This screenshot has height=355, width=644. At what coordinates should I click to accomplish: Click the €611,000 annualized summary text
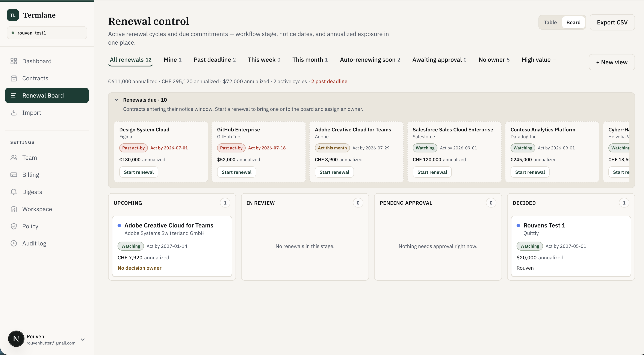(133, 81)
